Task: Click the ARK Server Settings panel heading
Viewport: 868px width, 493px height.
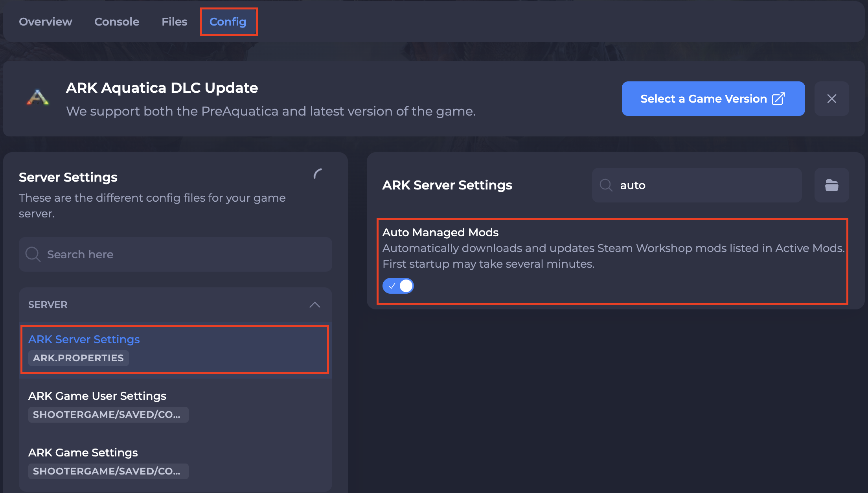Action: [x=447, y=185]
